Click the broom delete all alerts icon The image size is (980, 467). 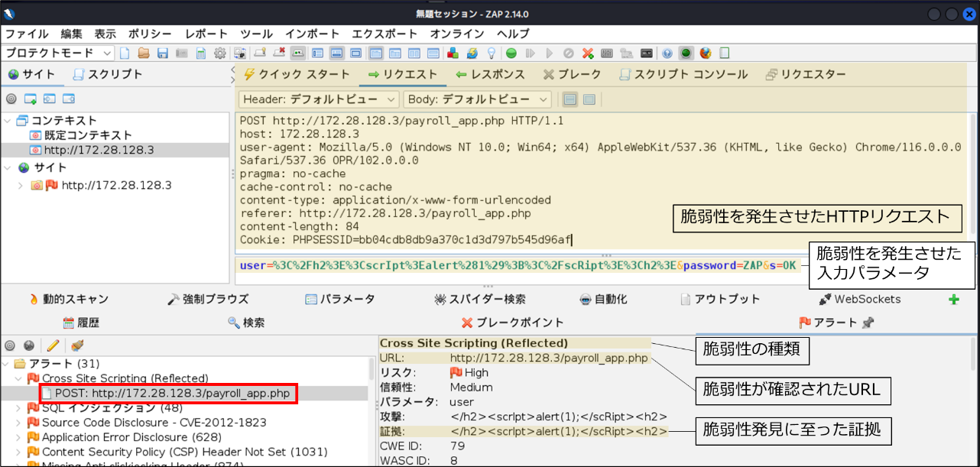(x=77, y=345)
